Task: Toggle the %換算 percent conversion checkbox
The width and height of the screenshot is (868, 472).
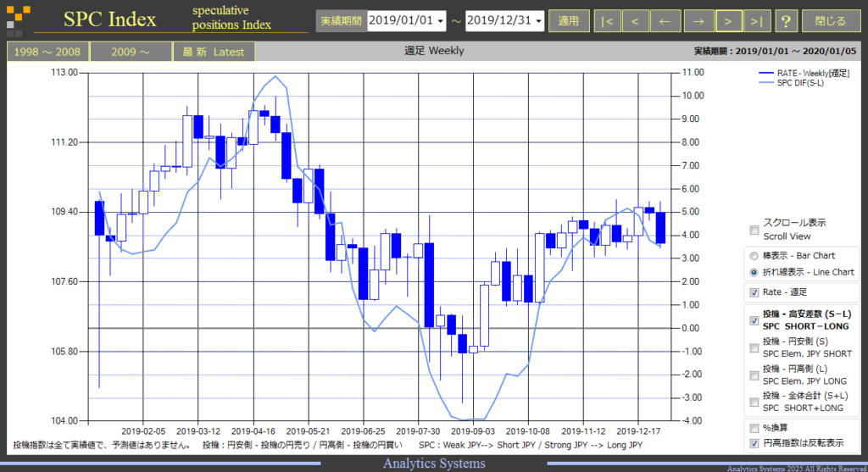Action: coord(754,428)
